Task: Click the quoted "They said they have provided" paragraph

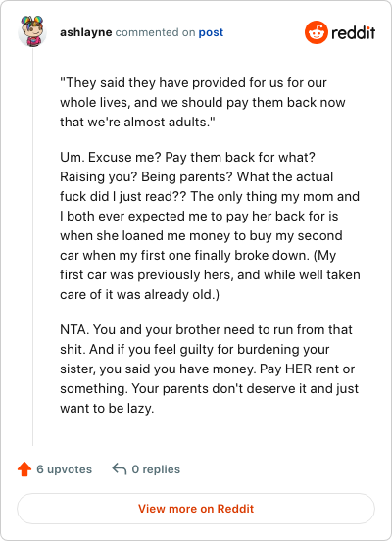Action: click(203, 103)
